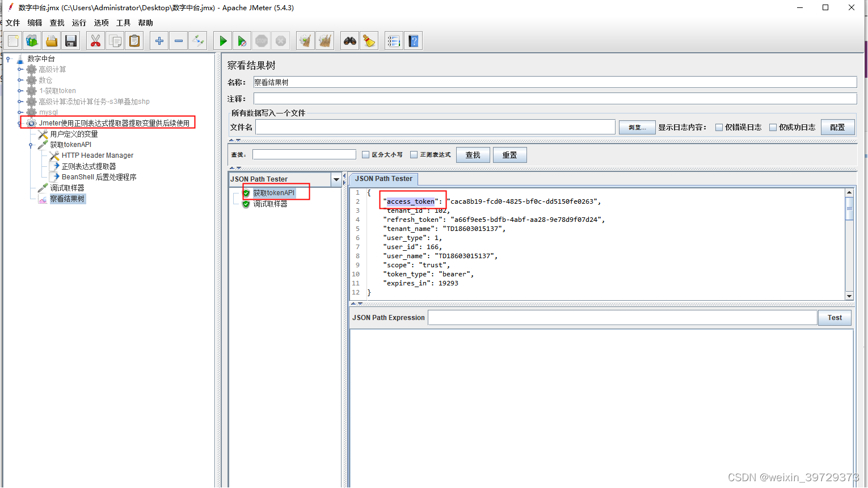Viewport: 868px width, 488px height.
Task: Click scroll-down arrow of response pane
Action: (x=849, y=296)
